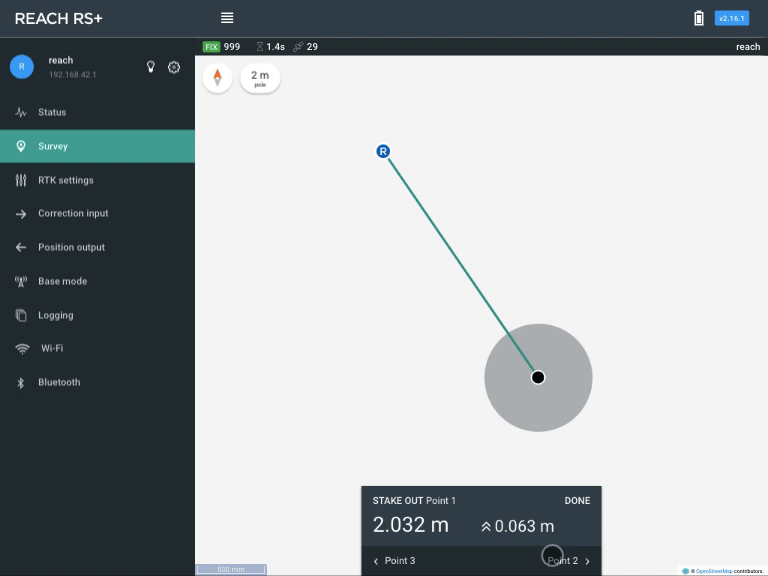The height and width of the screenshot is (576, 768).
Task: Open the Logging section
Action: point(97,315)
